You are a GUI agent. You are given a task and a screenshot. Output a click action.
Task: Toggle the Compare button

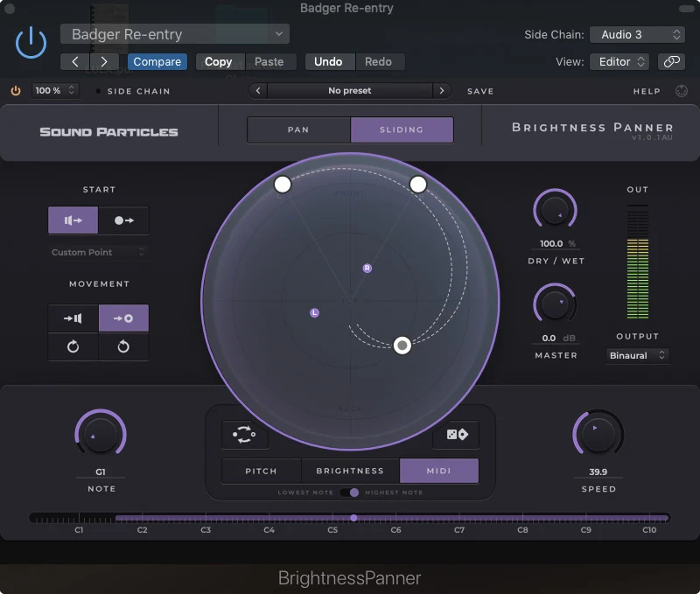pyautogui.click(x=157, y=61)
